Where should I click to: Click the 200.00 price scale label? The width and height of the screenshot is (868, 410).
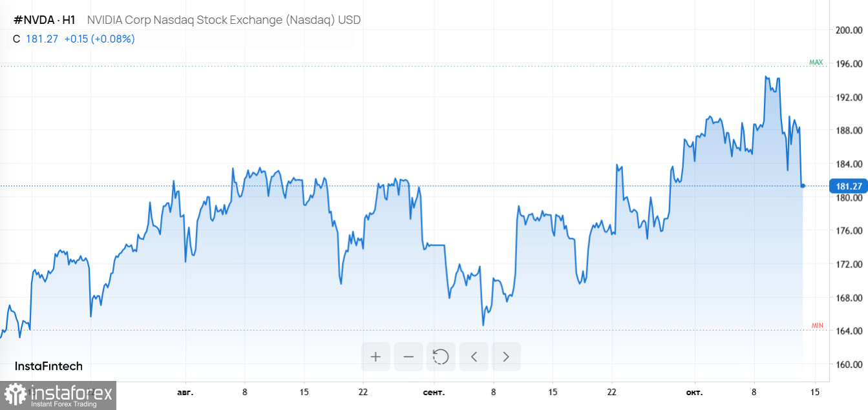(x=849, y=30)
